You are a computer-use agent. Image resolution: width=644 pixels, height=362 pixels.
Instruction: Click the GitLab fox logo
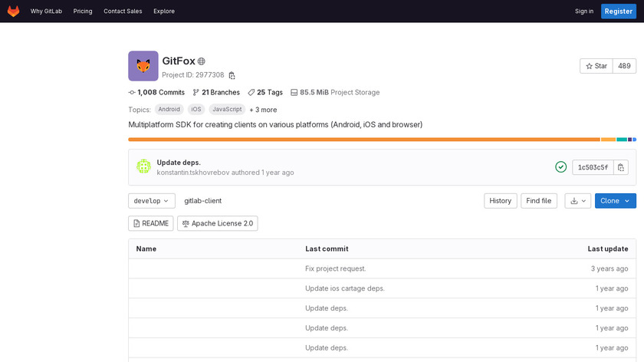pyautogui.click(x=14, y=12)
